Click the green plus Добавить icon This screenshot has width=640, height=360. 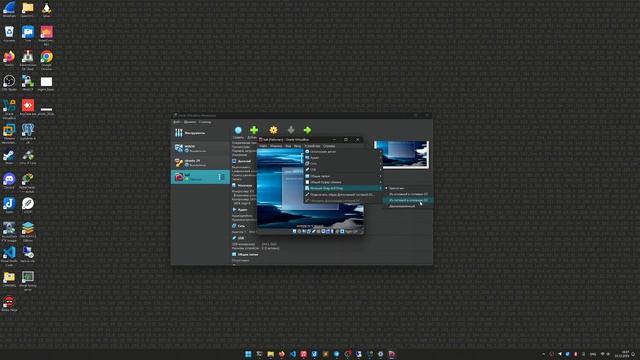(x=254, y=130)
